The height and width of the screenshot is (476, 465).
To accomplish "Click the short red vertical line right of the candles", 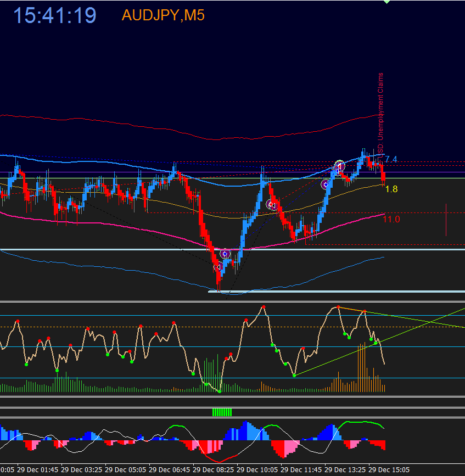I will (x=446, y=220).
